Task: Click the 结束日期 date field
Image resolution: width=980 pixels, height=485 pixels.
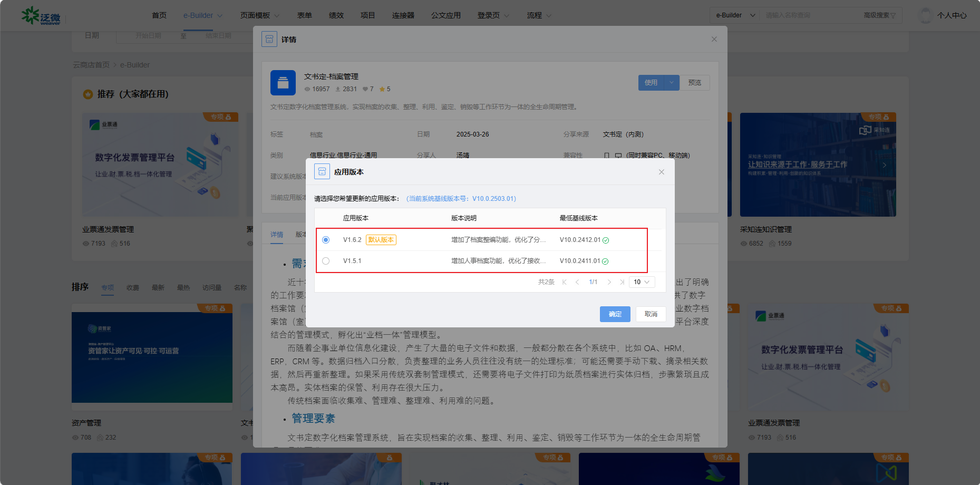Action: click(218, 35)
